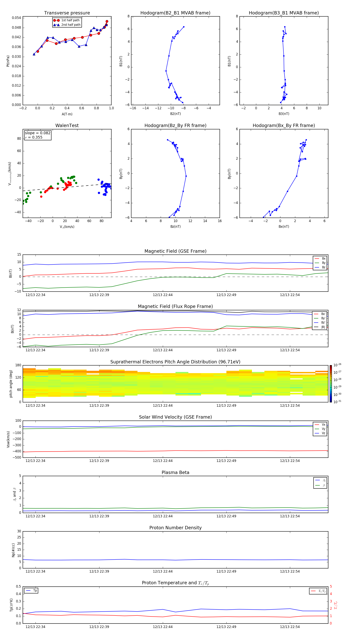Click the "1st half path" legend entry

(67, 20)
